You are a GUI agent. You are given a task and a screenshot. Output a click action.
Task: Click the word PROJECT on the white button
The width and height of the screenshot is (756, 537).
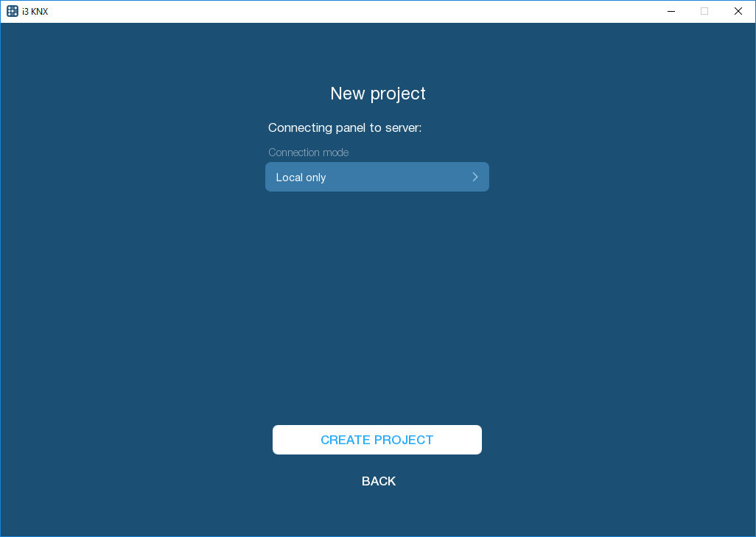tap(404, 440)
